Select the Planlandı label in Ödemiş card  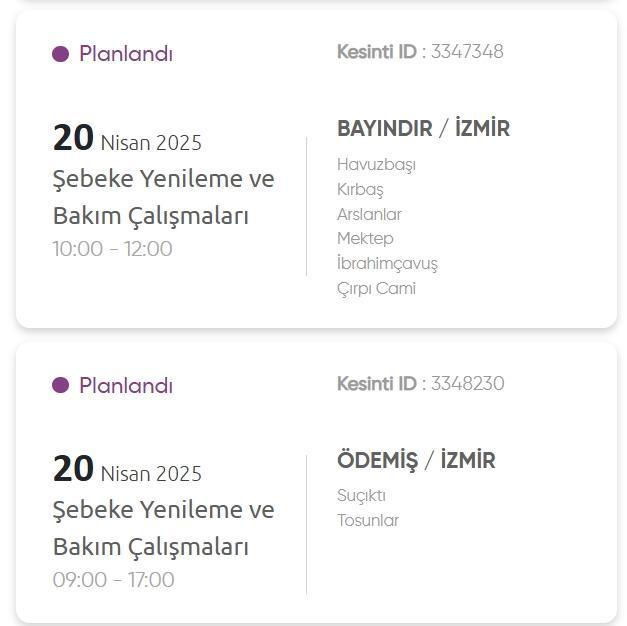tap(126, 385)
